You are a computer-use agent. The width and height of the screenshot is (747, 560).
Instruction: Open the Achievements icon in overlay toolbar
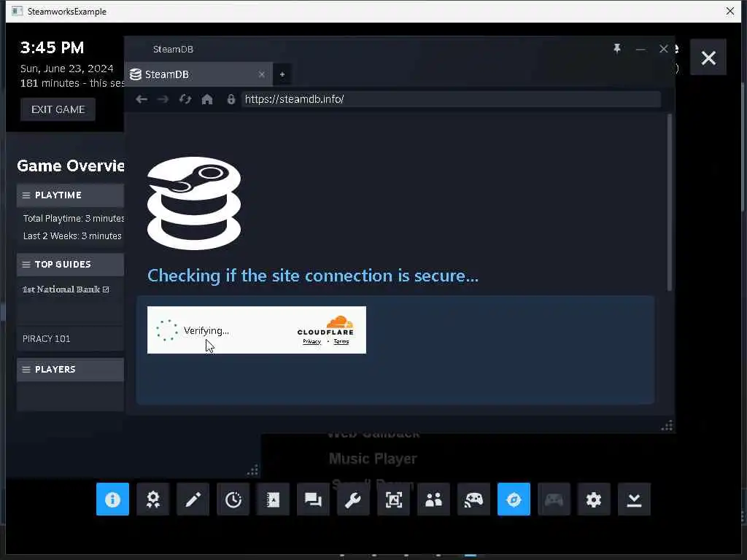point(153,499)
